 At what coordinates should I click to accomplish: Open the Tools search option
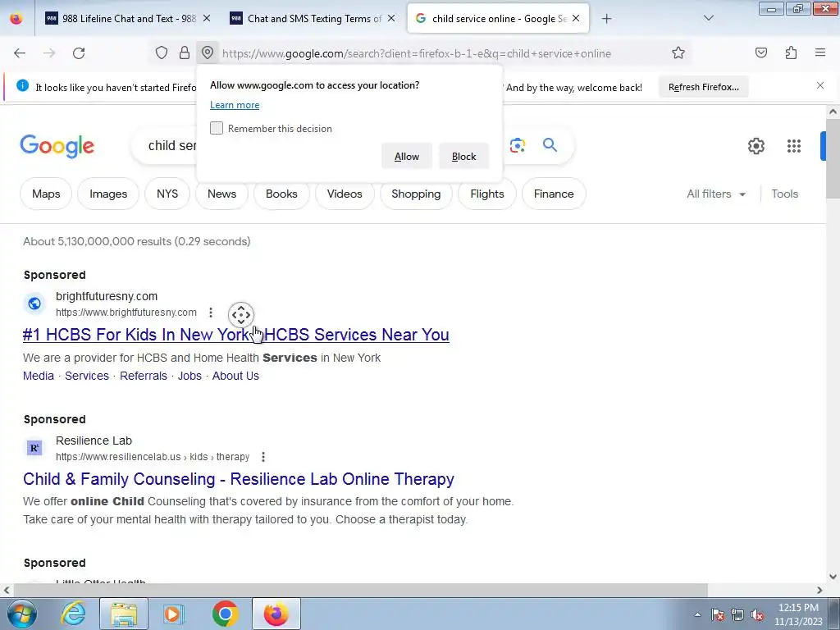click(x=784, y=194)
